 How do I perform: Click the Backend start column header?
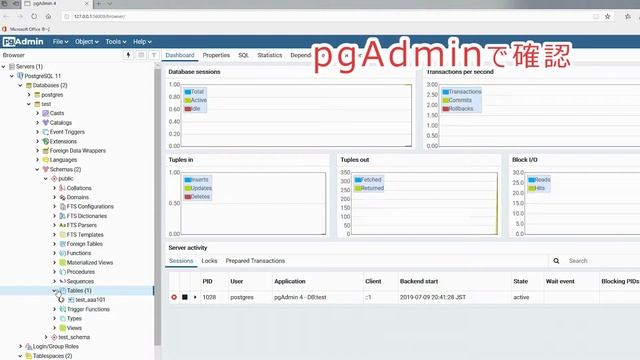point(419,281)
